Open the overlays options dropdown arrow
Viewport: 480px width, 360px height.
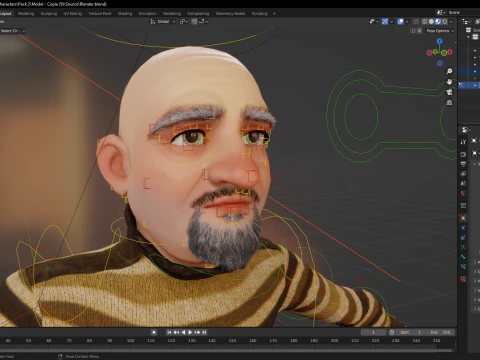(407, 22)
